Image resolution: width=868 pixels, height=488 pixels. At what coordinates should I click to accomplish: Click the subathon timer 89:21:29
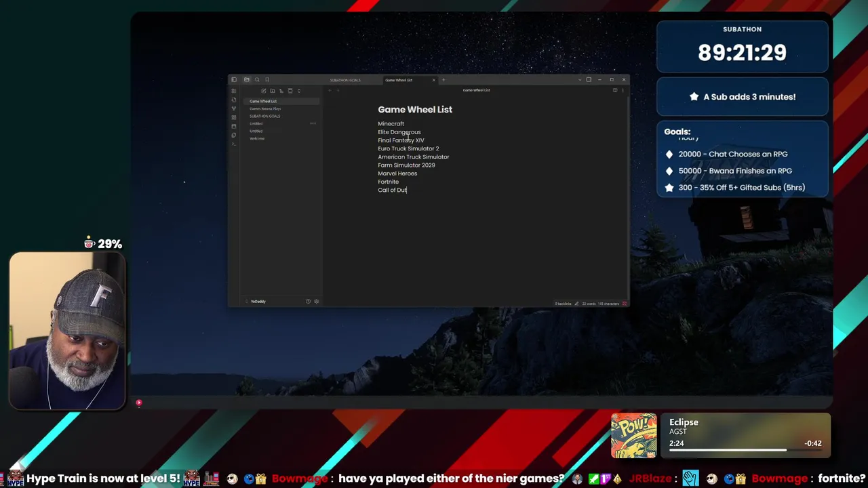743,53
